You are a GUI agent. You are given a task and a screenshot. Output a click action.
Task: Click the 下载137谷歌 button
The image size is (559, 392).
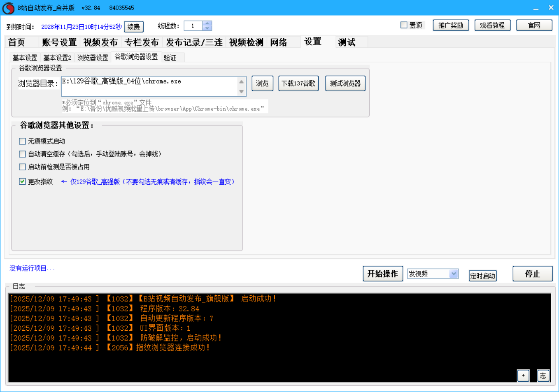(x=298, y=84)
